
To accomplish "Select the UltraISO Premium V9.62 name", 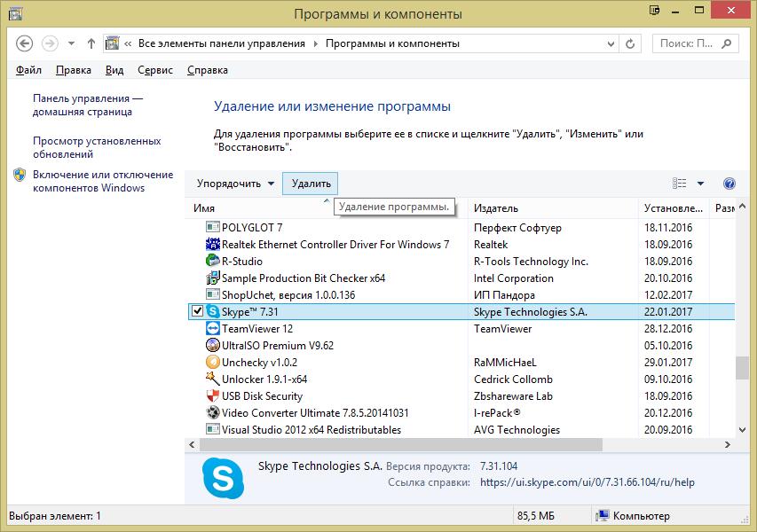I will tap(278, 345).
